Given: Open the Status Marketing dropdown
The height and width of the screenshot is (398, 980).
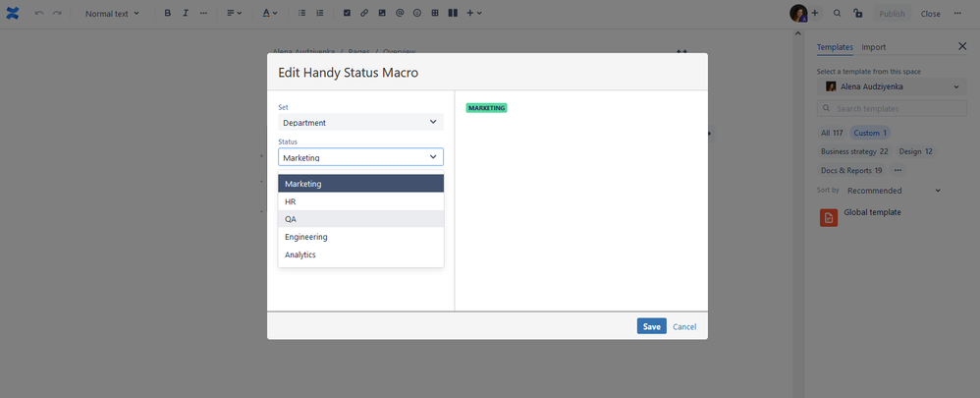Looking at the screenshot, I should point(360,157).
